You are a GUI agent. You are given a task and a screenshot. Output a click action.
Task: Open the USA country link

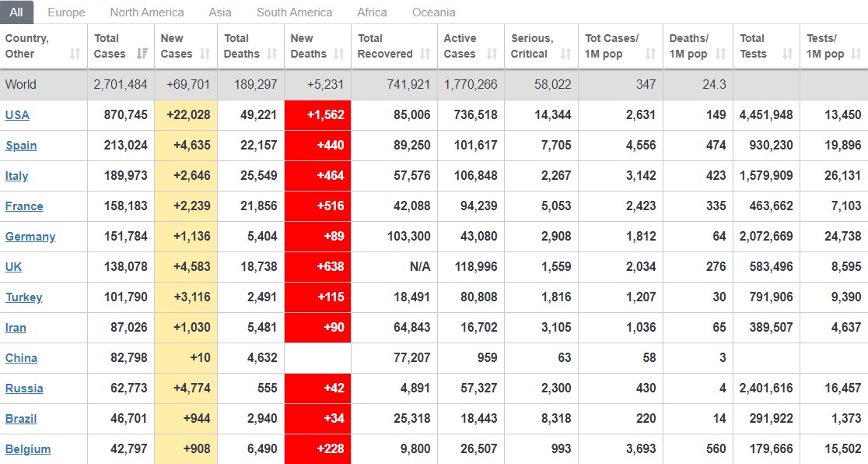pos(17,115)
